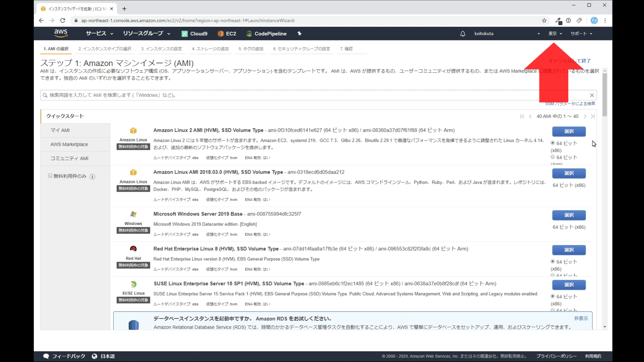Hide the Amazon RDS banner via 非表示
The height and width of the screenshot is (362, 644).
pos(581,318)
